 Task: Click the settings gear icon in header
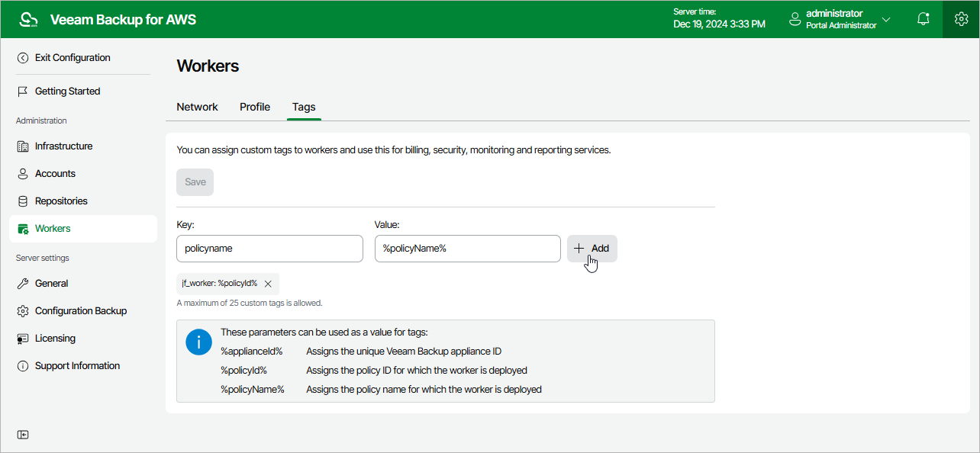tap(961, 19)
